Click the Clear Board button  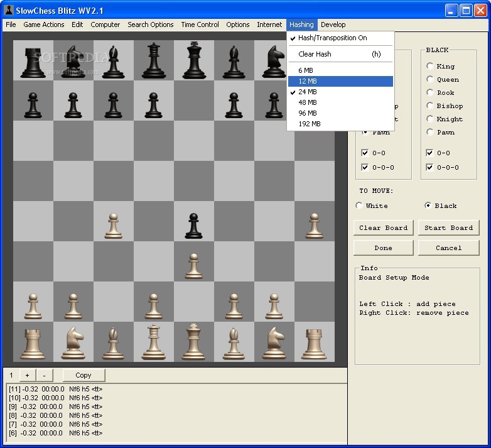383,227
